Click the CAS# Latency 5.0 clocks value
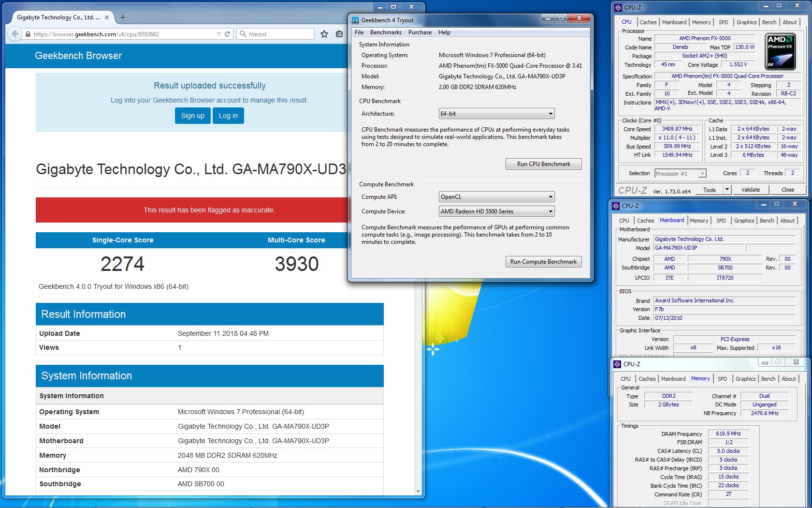 [728, 451]
